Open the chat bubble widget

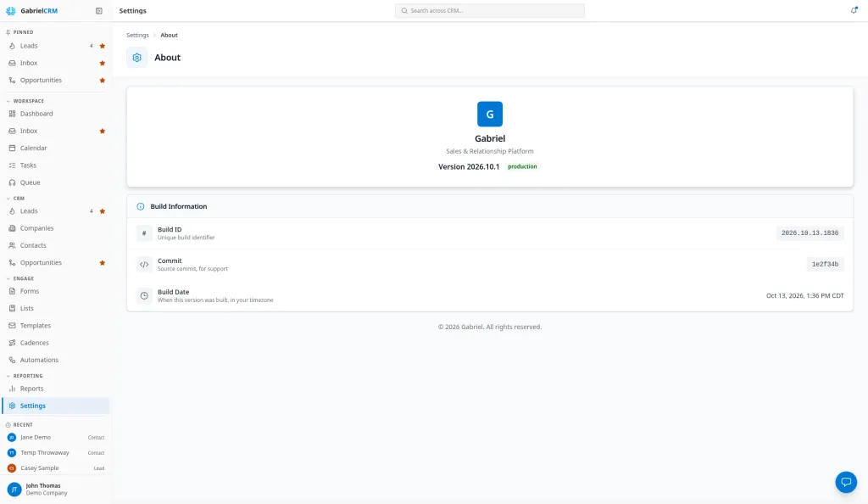tap(846, 482)
